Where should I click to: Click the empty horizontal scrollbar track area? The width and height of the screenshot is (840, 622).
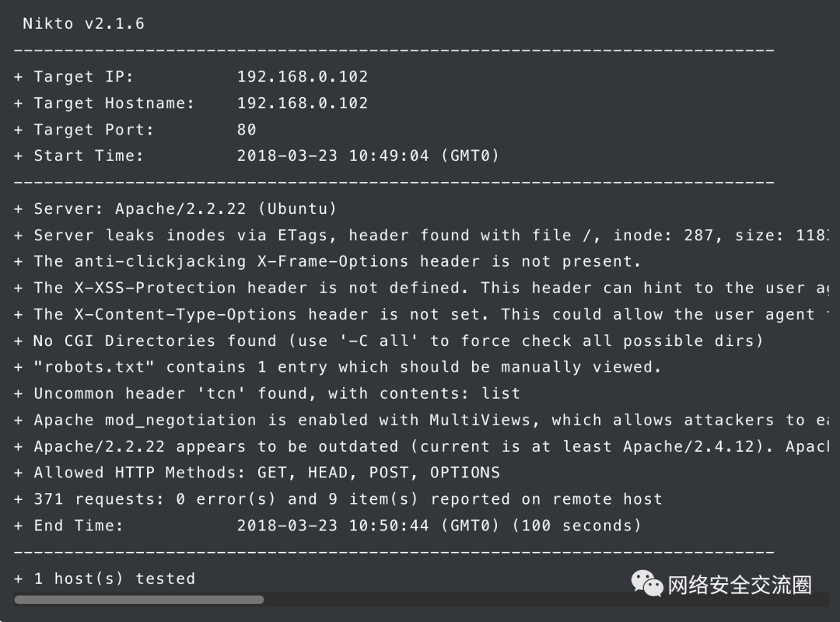pos(545,599)
